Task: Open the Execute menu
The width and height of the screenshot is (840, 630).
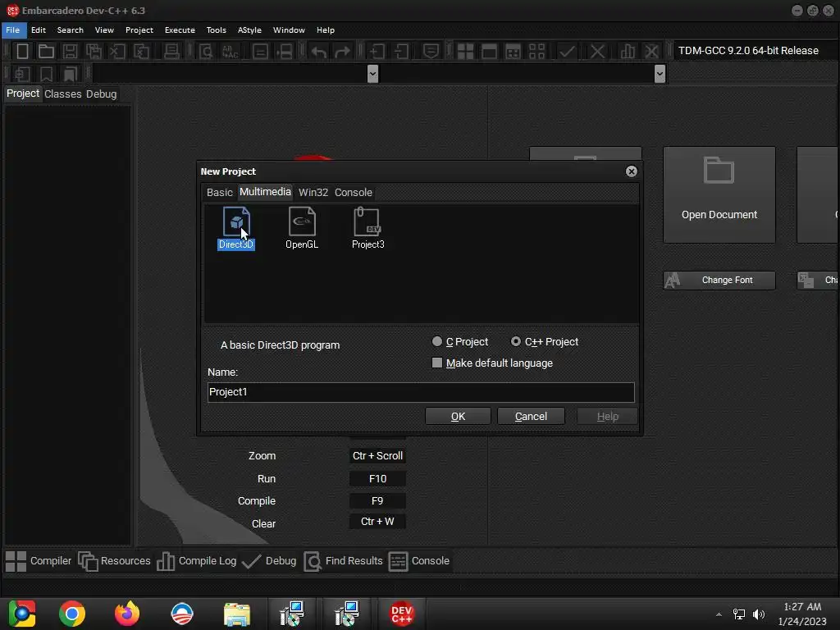Action: click(x=180, y=30)
